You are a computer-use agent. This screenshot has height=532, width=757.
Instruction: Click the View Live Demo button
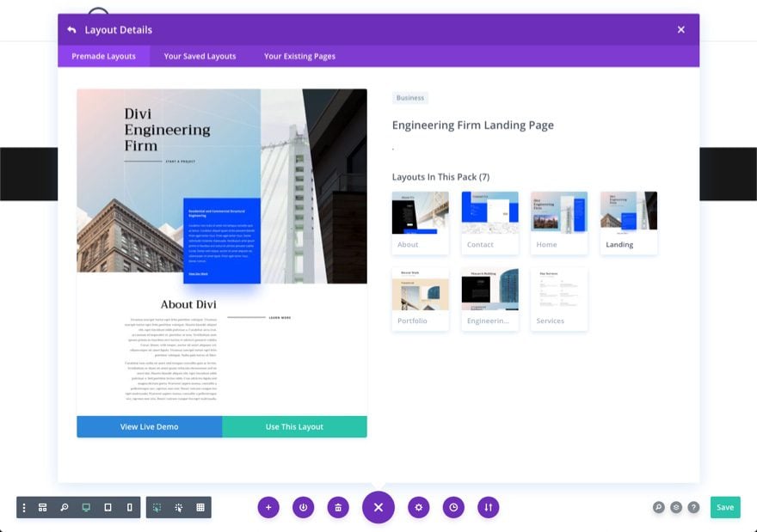[149, 427]
